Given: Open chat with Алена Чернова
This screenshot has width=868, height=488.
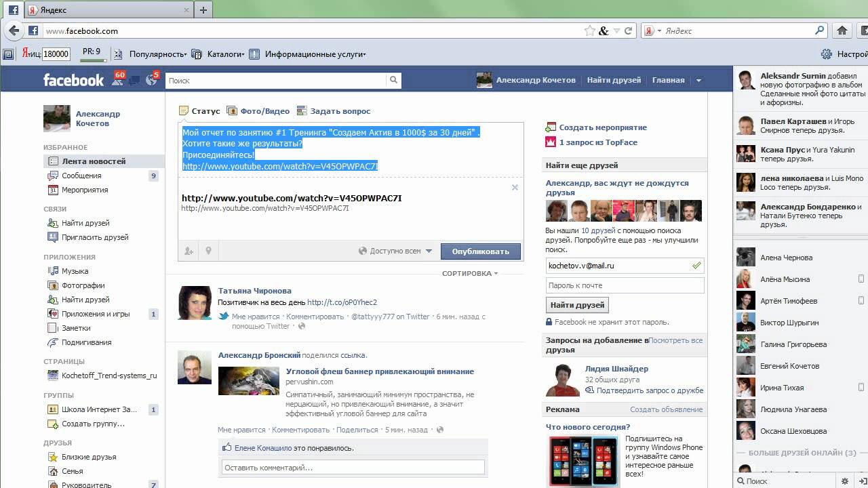Looking at the screenshot, I should click(x=786, y=258).
